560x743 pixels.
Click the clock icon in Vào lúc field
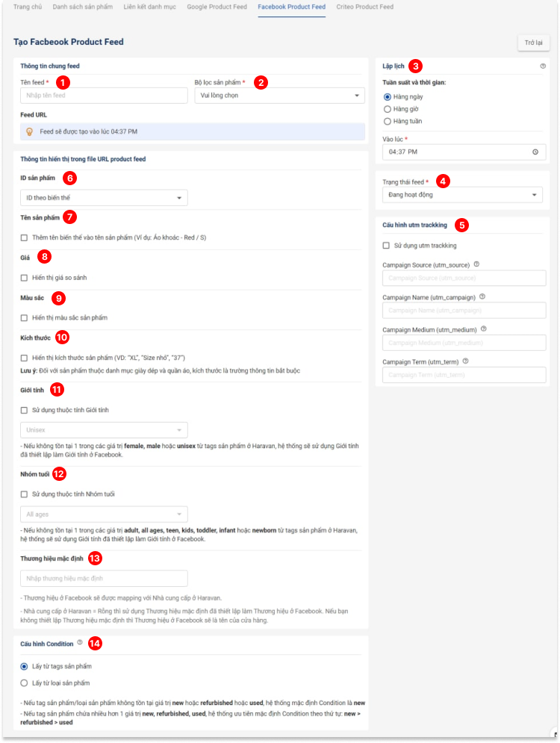[x=535, y=152]
